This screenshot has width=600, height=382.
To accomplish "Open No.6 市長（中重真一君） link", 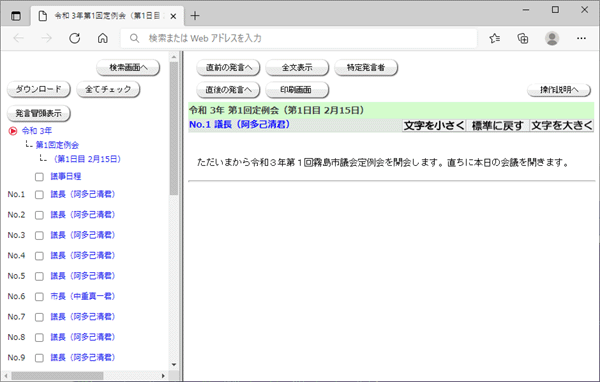I will click(83, 296).
